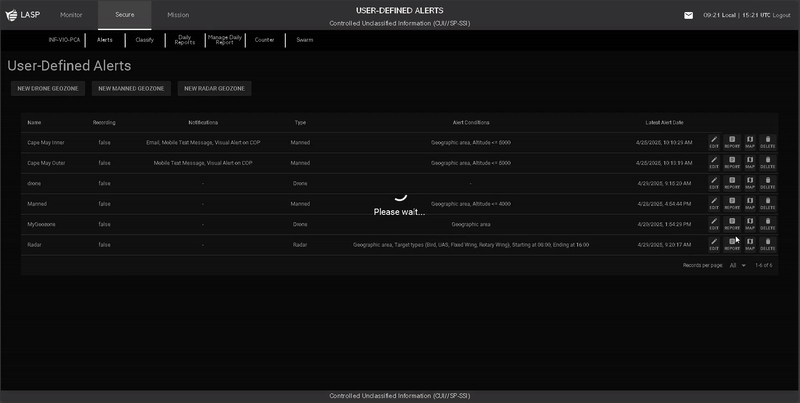The height and width of the screenshot is (403, 800).
Task: Click the LASP logo
Action: pyautogui.click(x=22, y=15)
